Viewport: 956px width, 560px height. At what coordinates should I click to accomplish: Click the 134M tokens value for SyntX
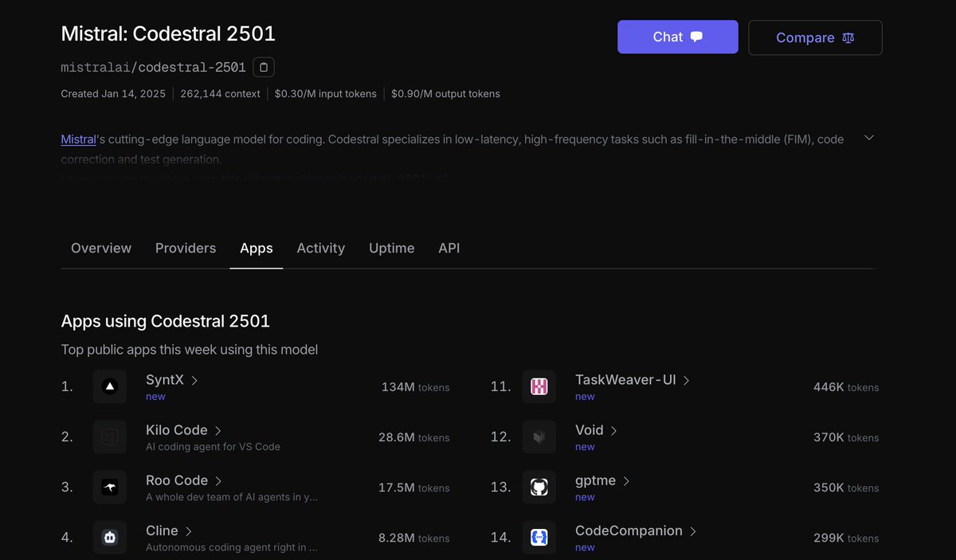click(x=416, y=387)
